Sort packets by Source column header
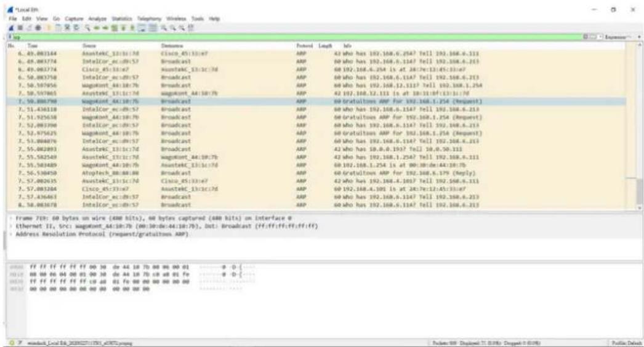 coord(89,46)
